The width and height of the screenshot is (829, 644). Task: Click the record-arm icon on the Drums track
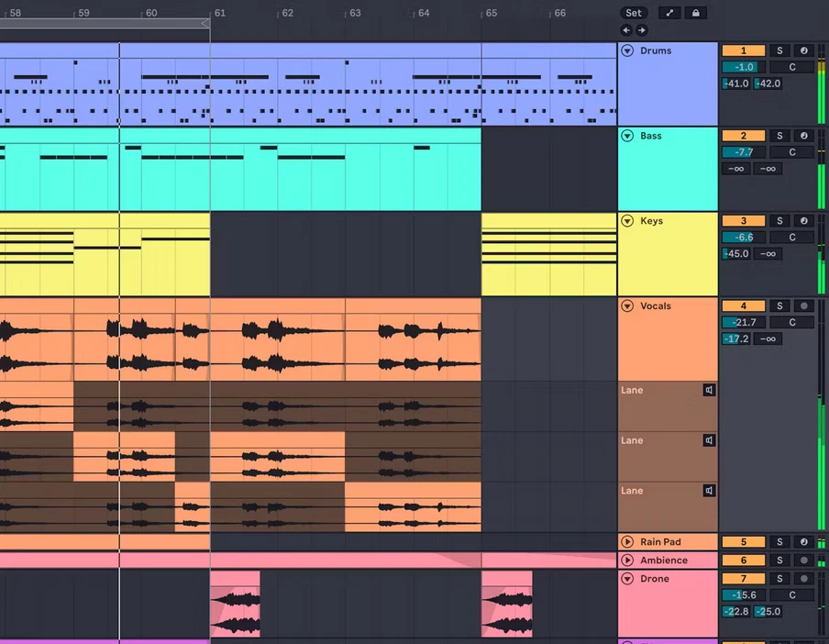pyautogui.click(x=804, y=50)
